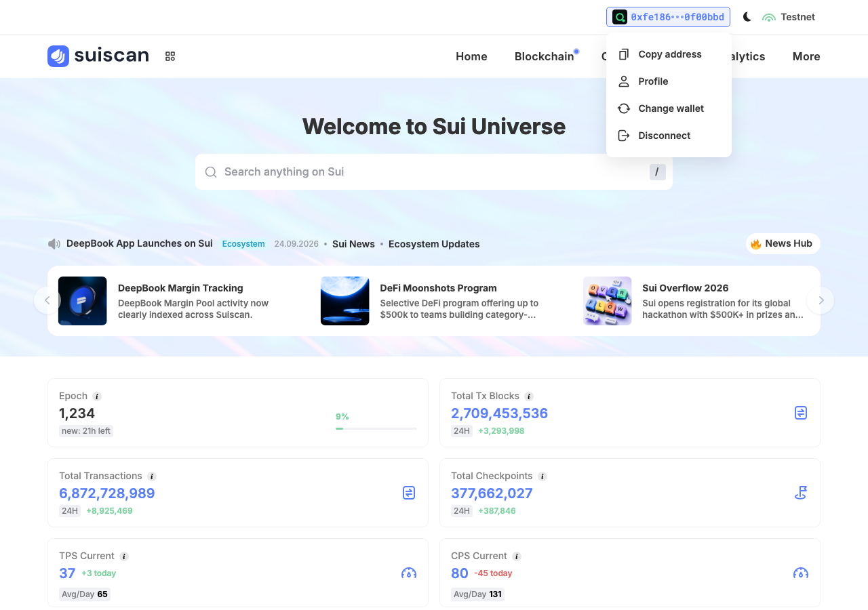Choose Change wallet in the menu

point(669,108)
